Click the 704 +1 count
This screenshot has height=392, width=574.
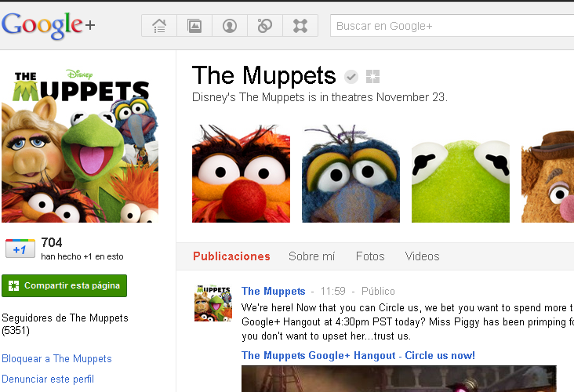[52, 242]
